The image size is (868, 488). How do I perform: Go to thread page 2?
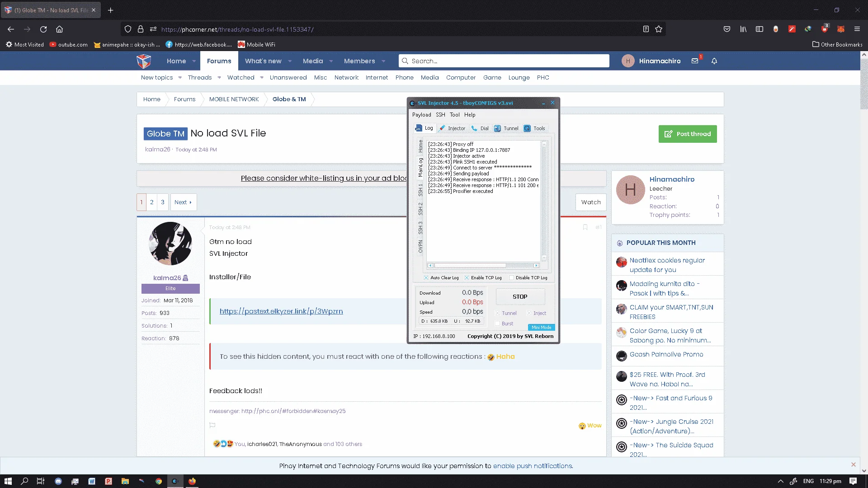[152, 202]
